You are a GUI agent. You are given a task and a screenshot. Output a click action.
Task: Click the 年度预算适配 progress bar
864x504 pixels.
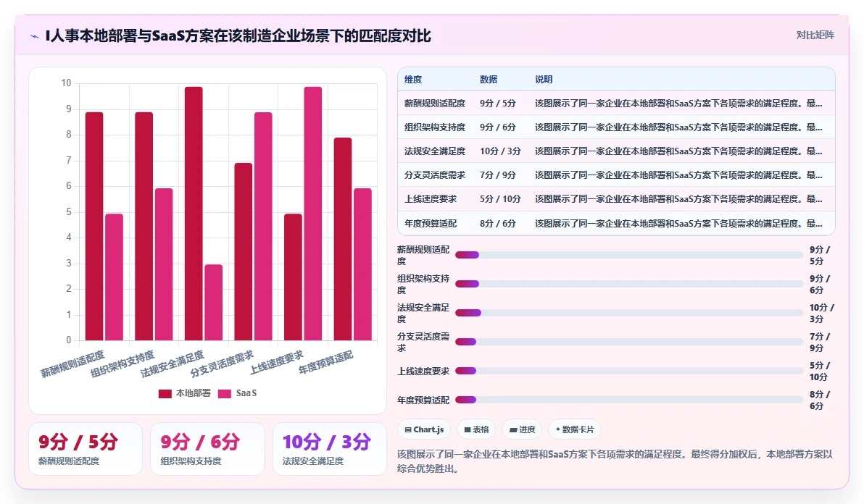pyautogui.click(x=629, y=400)
